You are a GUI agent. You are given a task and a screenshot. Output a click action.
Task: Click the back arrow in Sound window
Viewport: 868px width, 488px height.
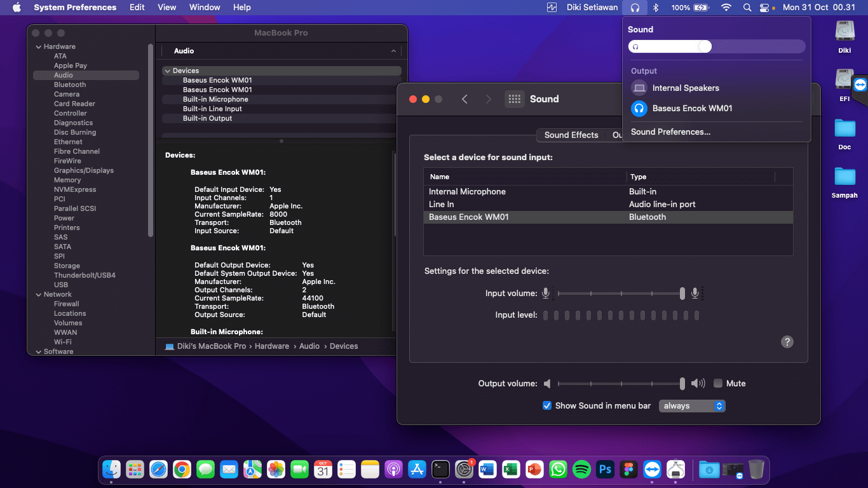click(x=465, y=99)
